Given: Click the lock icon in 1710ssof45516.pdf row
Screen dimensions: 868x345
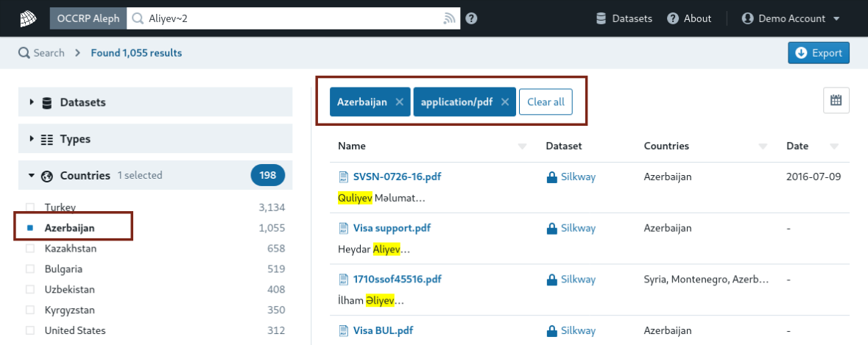Looking at the screenshot, I should coord(551,280).
